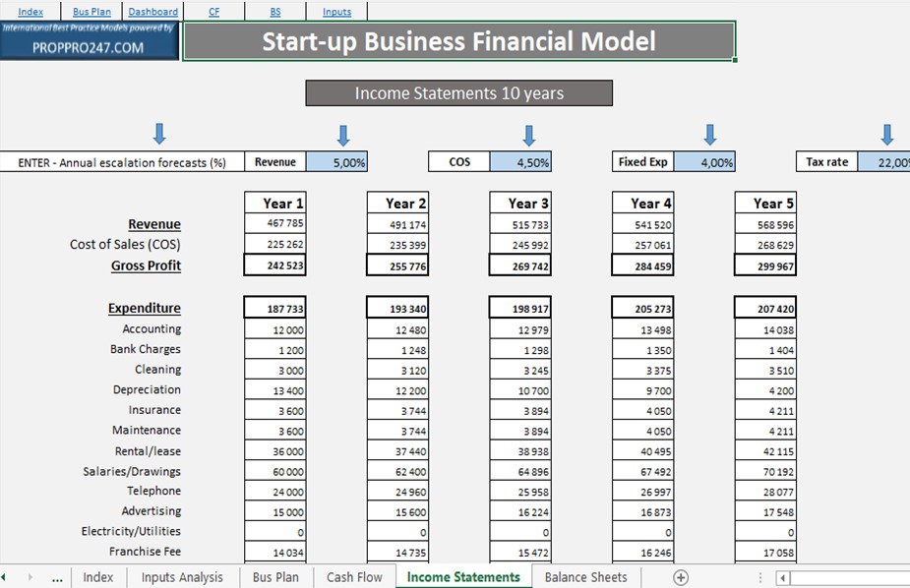Click the previous sheet navigation arrow

point(4,577)
